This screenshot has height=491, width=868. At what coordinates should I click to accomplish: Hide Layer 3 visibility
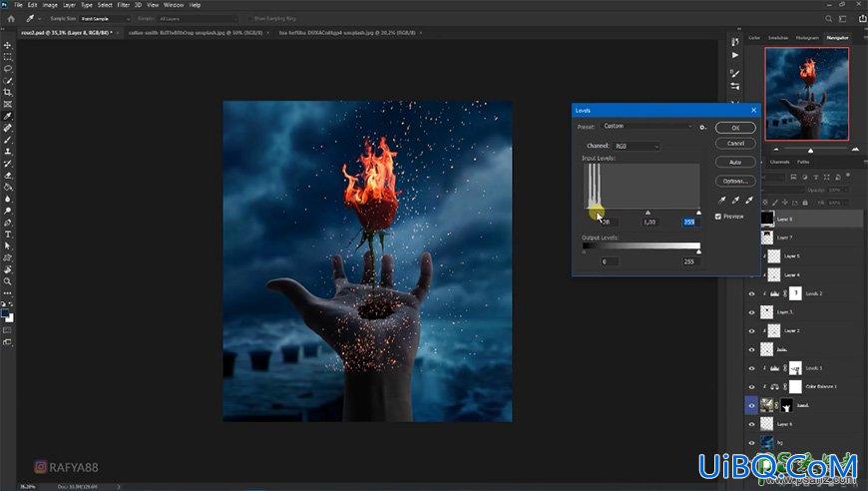[x=751, y=312]
